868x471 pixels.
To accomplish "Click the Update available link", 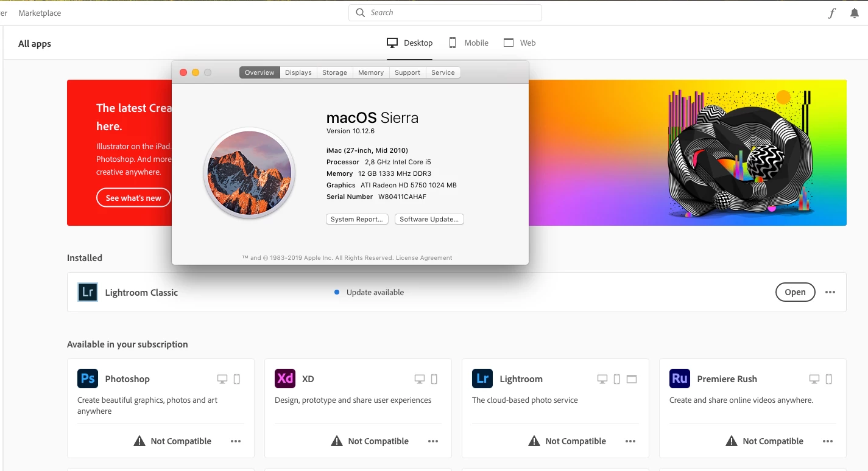I will tap(375, 292).
